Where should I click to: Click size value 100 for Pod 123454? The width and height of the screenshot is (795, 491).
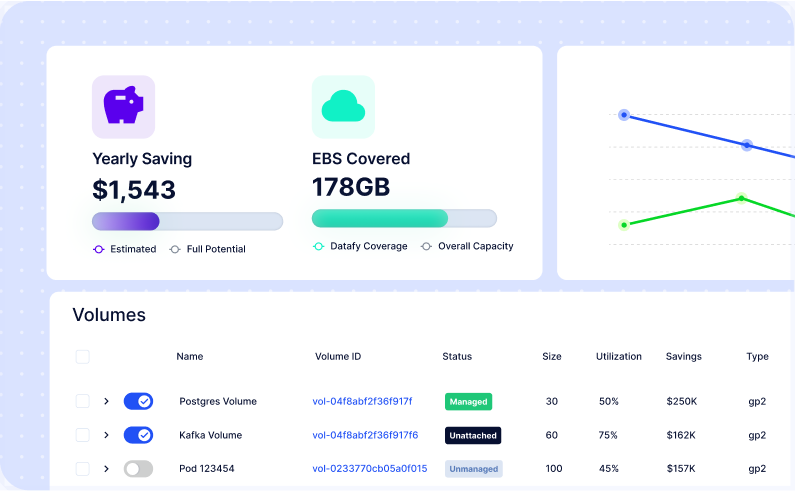(554, 469)
